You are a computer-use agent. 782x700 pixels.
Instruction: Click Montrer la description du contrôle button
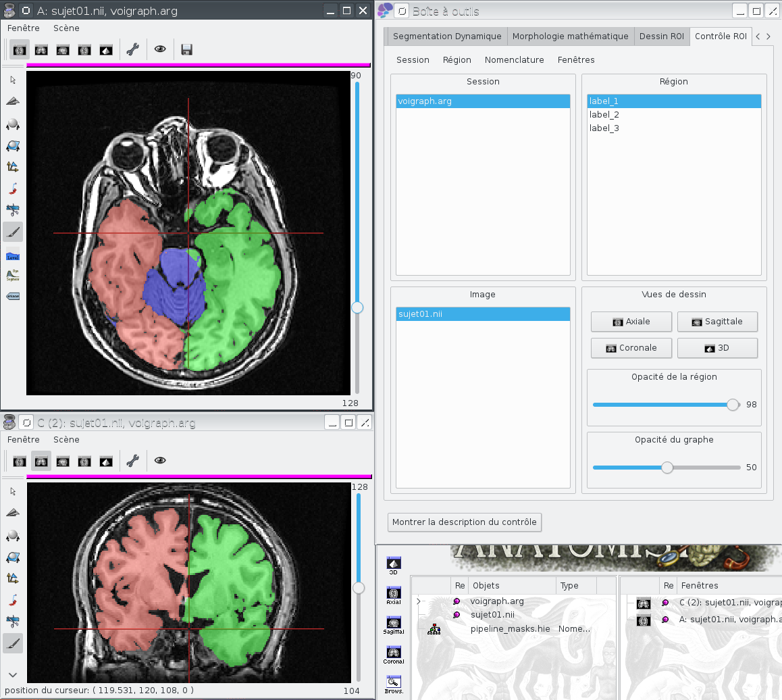click(465, 522)
